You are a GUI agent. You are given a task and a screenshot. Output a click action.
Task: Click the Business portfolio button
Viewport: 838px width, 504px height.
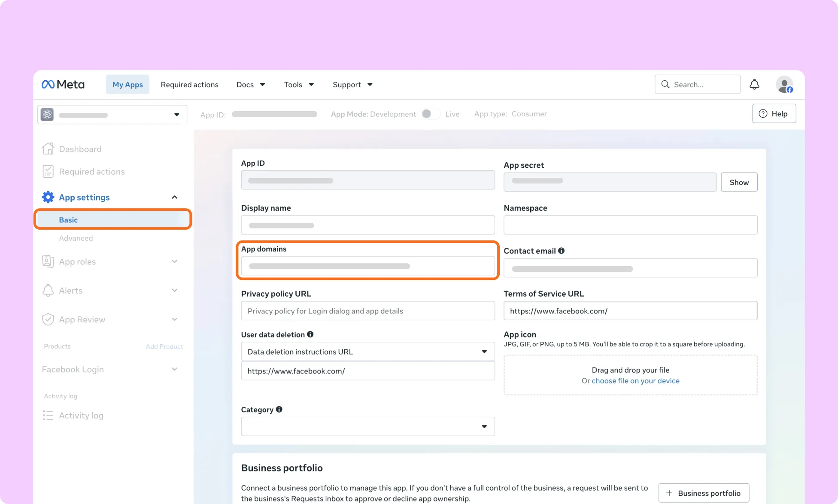coord(704,493)
